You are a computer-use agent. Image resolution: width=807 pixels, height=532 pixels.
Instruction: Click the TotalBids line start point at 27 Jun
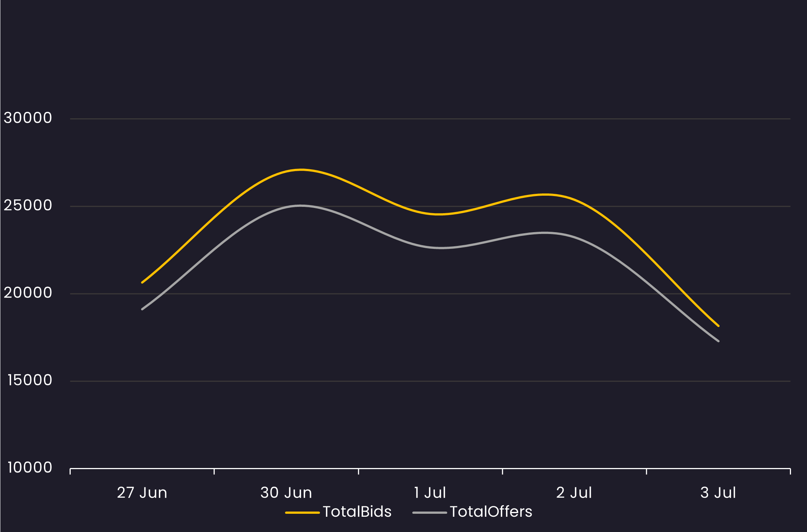click(x=142, y=282)
